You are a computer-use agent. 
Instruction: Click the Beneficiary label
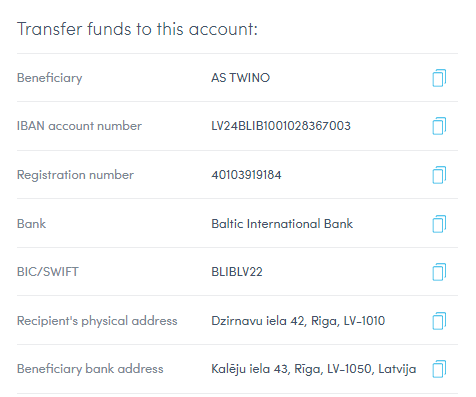click(50, 78)
